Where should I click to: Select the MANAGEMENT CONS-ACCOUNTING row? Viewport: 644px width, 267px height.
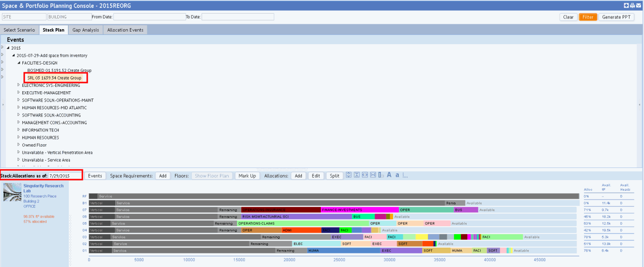(x=54, y=123)
